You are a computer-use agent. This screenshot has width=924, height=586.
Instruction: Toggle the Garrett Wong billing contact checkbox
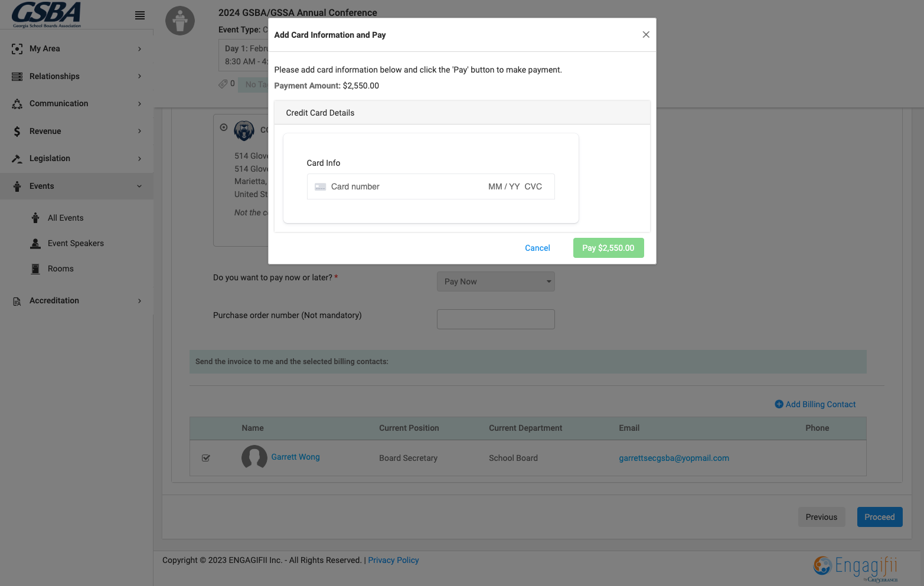pos(206,458)
